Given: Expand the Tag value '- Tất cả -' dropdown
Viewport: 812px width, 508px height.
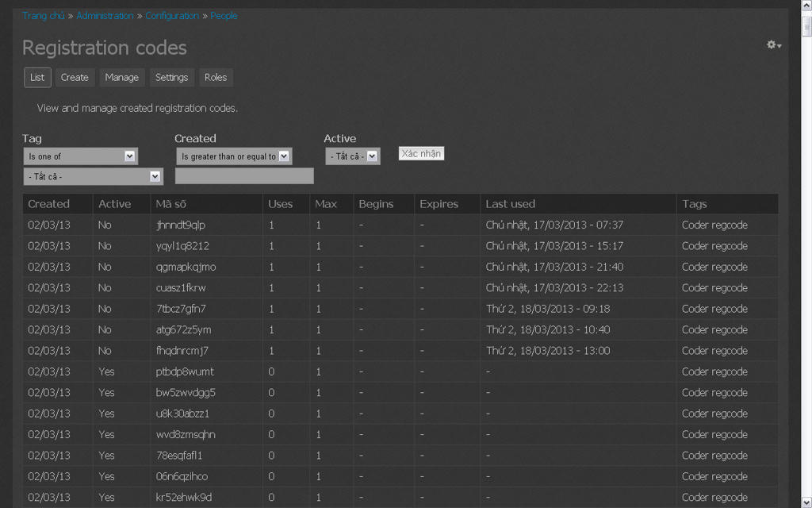Looking at the screenshot, I should pyautogui.click(x=93, y=176).
